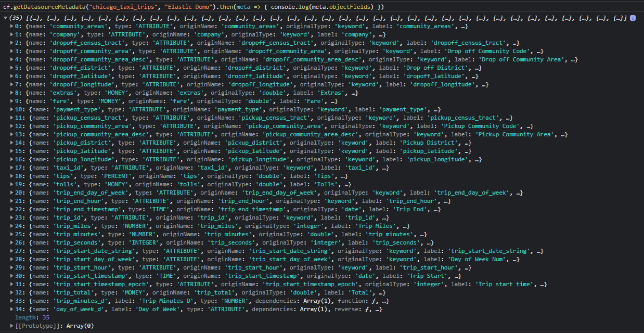
Task: Expand the dropoff_census_tract object
Action: 11,42
